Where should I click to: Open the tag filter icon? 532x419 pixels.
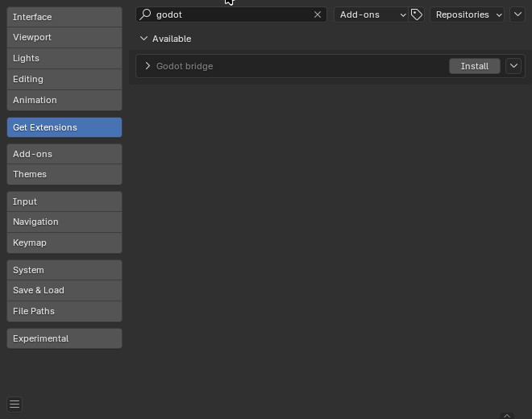click(417, 15)
